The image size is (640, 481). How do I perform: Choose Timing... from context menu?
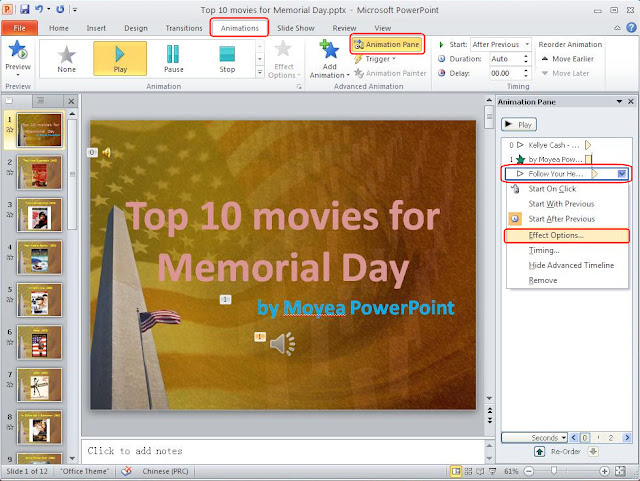pyautogui.click(x=567, y=251)
